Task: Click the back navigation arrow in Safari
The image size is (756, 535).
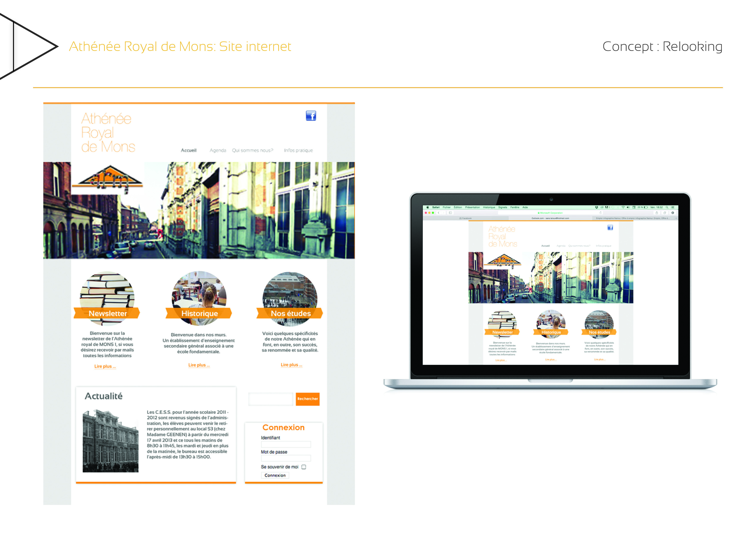Action: click(x=439, y=212)
